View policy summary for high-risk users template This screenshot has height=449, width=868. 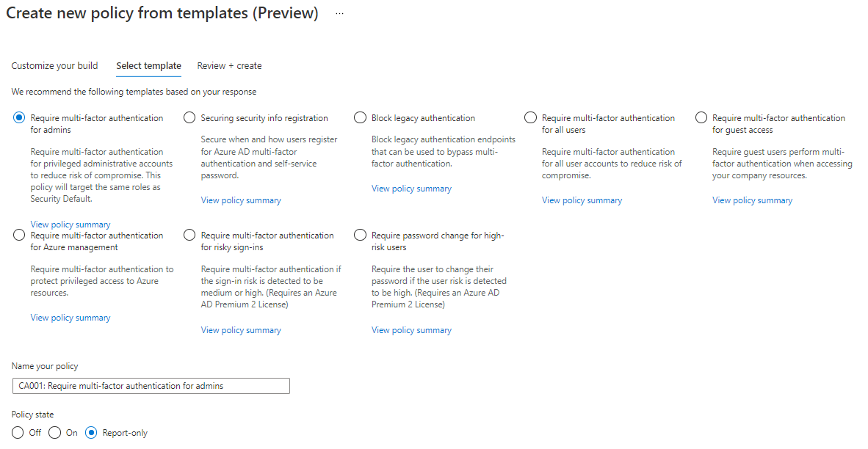tap(411, 330)
